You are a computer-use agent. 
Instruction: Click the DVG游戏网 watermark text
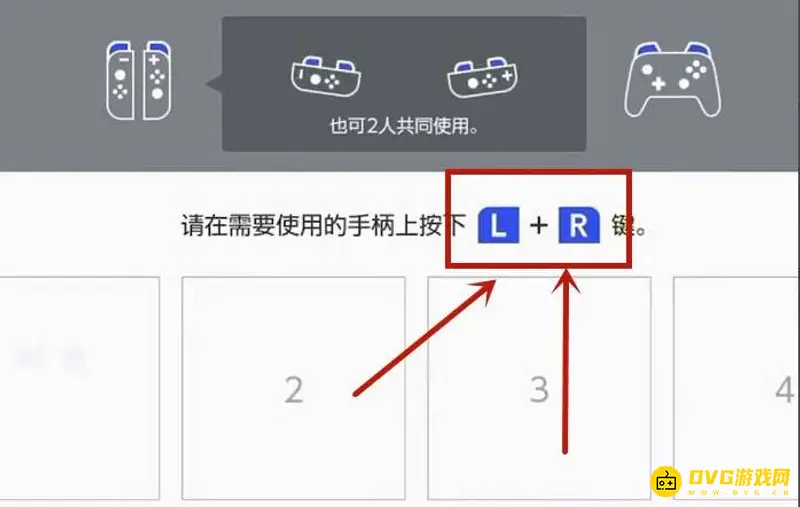[739, 477]
